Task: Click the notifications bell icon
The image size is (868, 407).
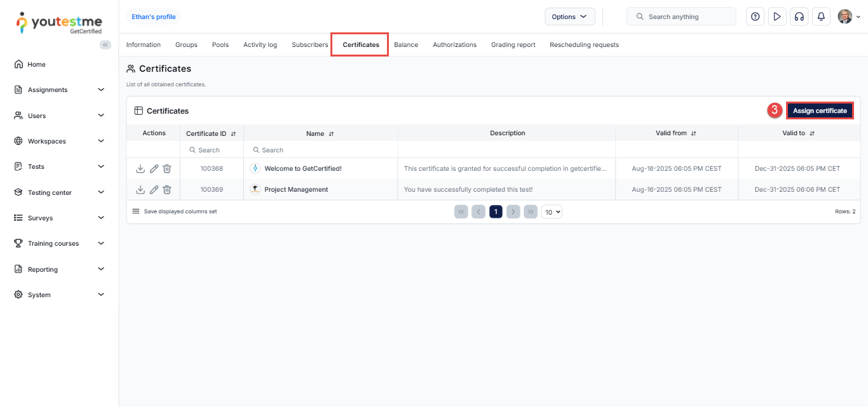Action: 821,17
